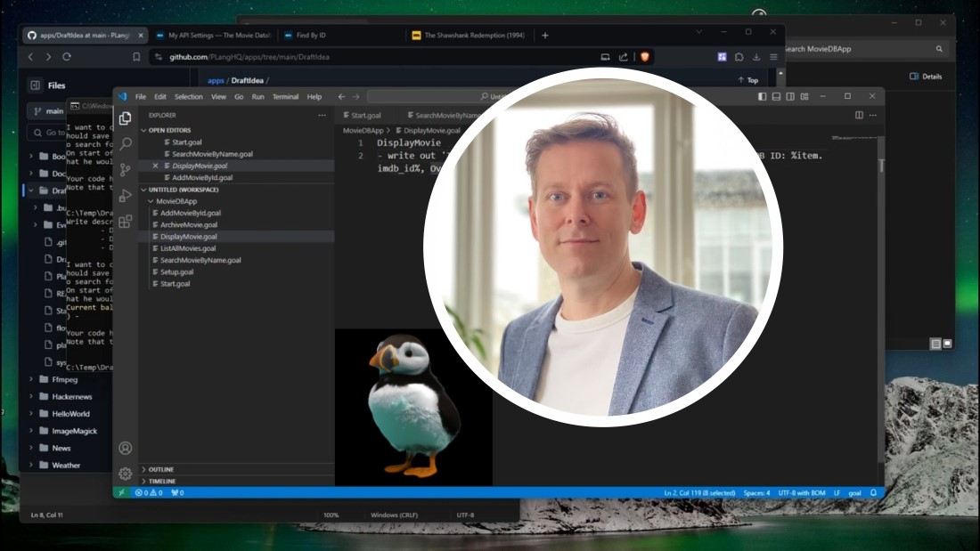Image resolution: width=980 pixels, height=551 pixels.
Task: Expand the Ffmpeg folder in GitHub tree
Action: tap(30, 379)
